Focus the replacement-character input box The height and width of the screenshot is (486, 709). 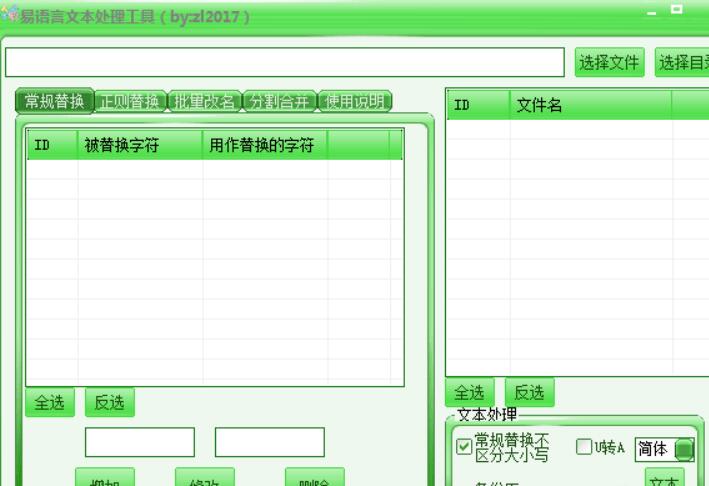270,442
